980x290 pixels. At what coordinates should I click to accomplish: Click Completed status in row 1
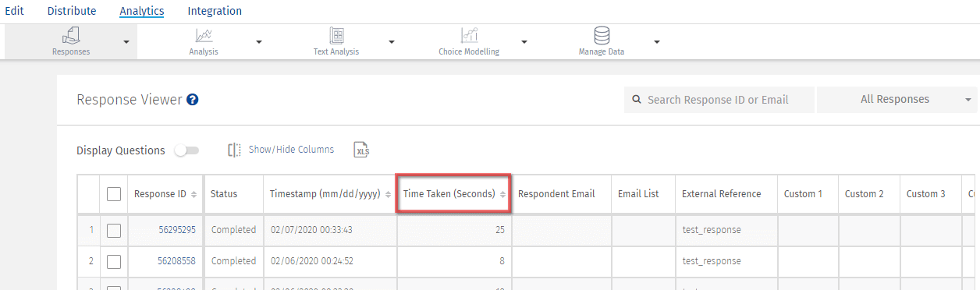coord(233,230)
